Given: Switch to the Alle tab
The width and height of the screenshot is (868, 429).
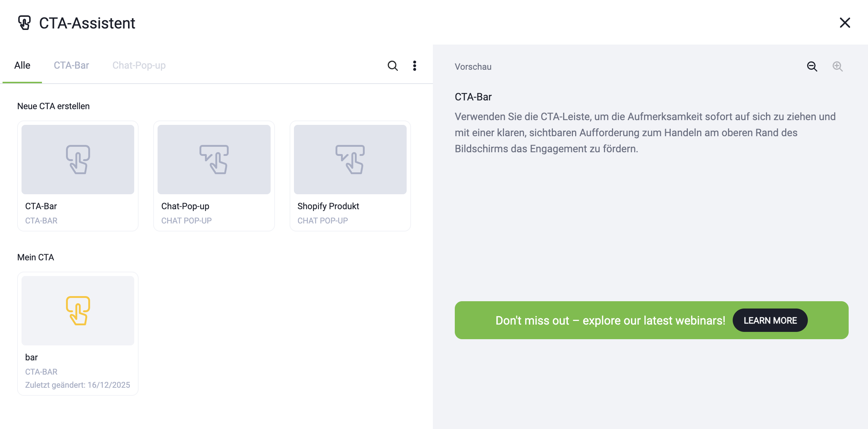Looking at the screenshot, I should click(22, 65).
